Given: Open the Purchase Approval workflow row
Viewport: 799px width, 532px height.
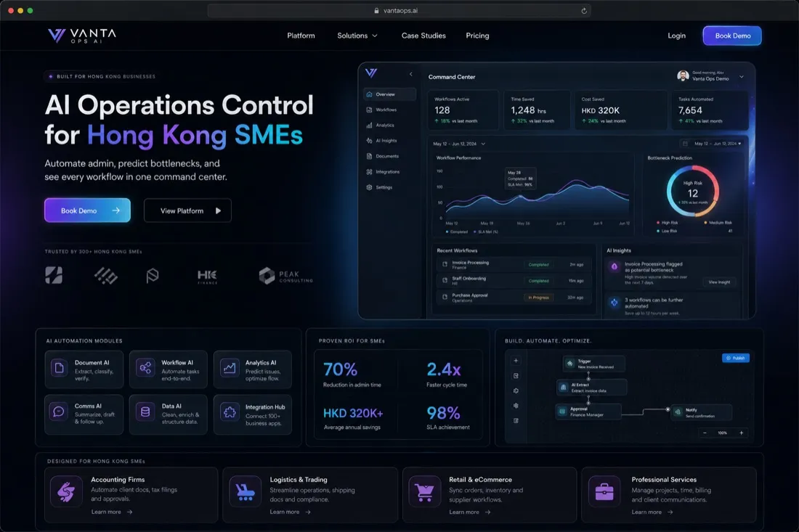Looking at the screenshot, I should (x=513, y=298).
